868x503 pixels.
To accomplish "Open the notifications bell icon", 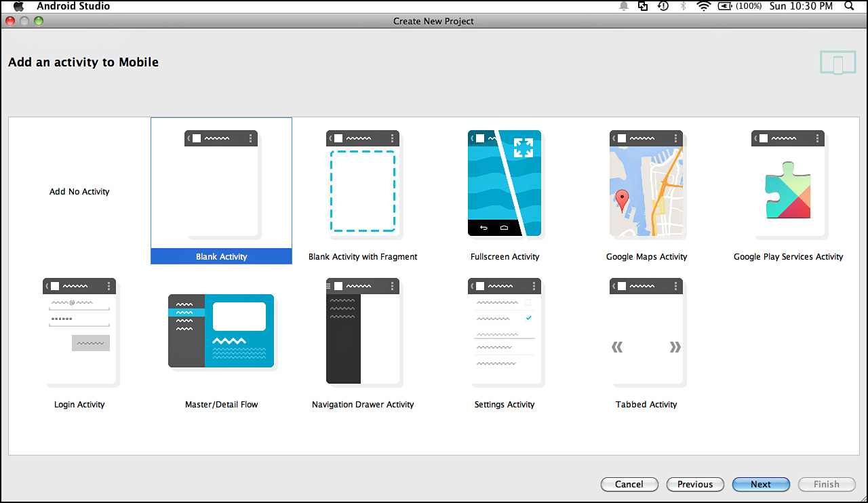I will point(623,6).
